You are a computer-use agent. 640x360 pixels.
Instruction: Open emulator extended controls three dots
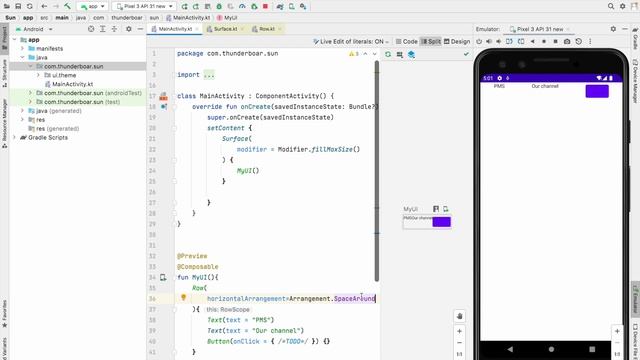(590, 42)
